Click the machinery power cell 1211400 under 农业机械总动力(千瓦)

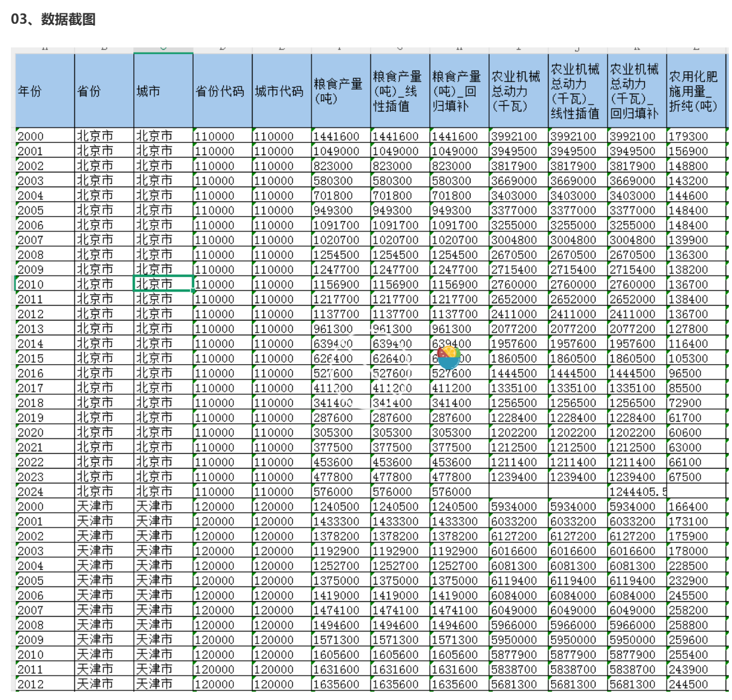[x=519, y=462]
